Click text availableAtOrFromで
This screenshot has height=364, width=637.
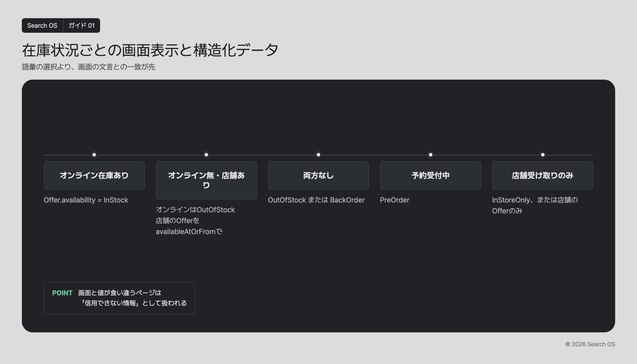(189, 232)
